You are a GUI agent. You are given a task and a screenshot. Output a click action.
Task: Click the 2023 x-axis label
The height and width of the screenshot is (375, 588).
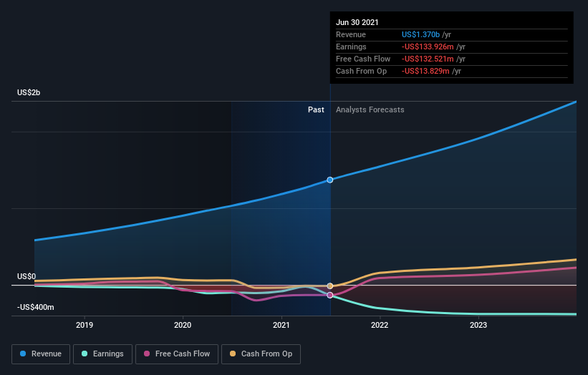(478, 325)
